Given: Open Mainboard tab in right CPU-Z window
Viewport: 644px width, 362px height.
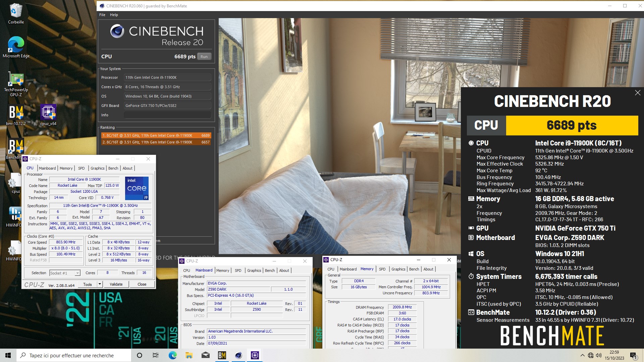Looking at the screenshot, I should coord(348,269).
